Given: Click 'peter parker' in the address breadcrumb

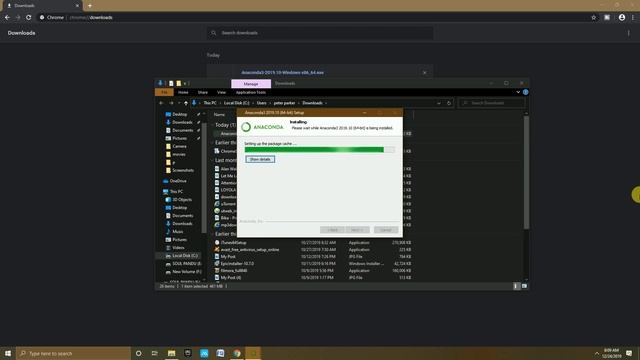Looking at the screenshot, I should pyautogui.click(x=284, y=103).
